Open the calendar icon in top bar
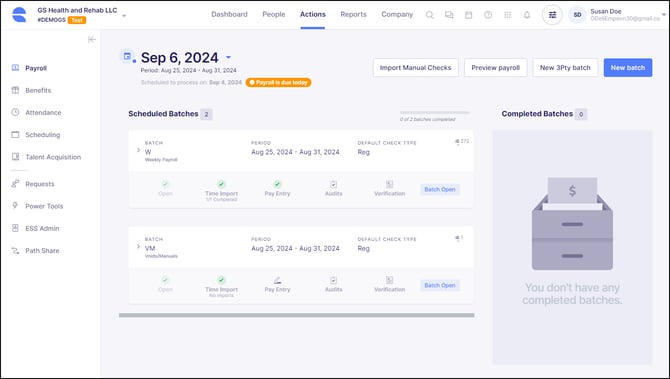Image resolution: width=670 pixels, height=379 pixels. pos(469,15)
